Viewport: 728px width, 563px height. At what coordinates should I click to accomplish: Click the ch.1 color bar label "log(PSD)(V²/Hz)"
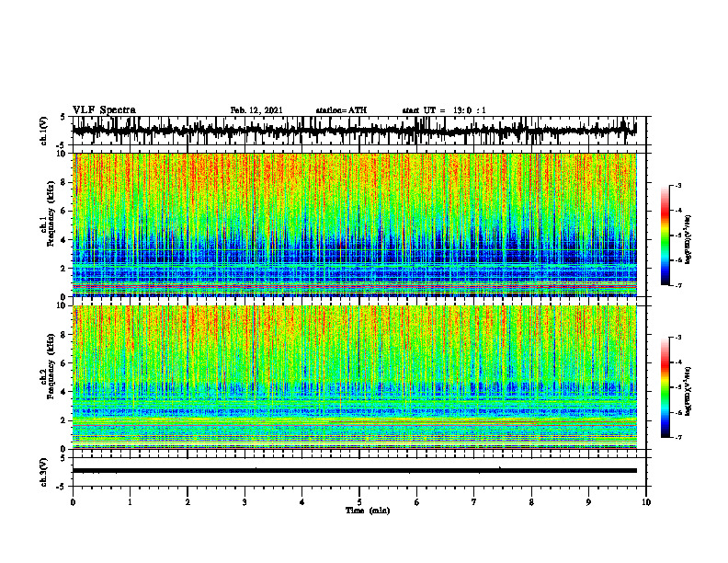[688, 240]
